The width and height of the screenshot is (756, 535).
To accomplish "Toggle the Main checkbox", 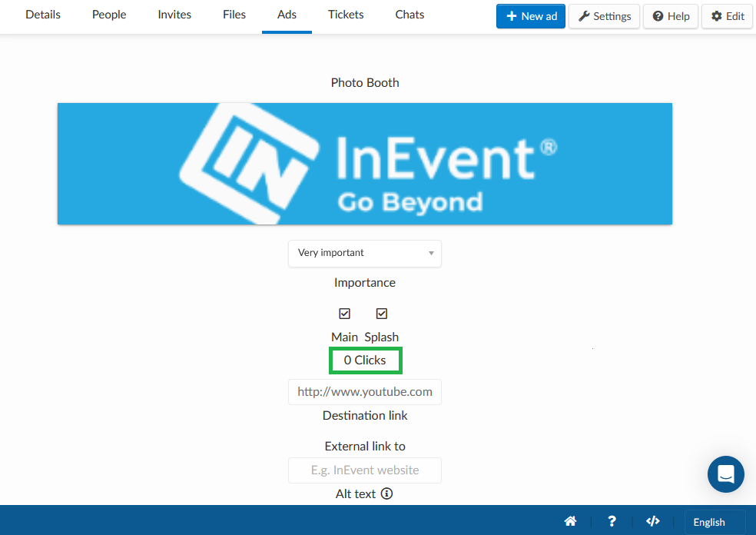I will coord(344,314).
